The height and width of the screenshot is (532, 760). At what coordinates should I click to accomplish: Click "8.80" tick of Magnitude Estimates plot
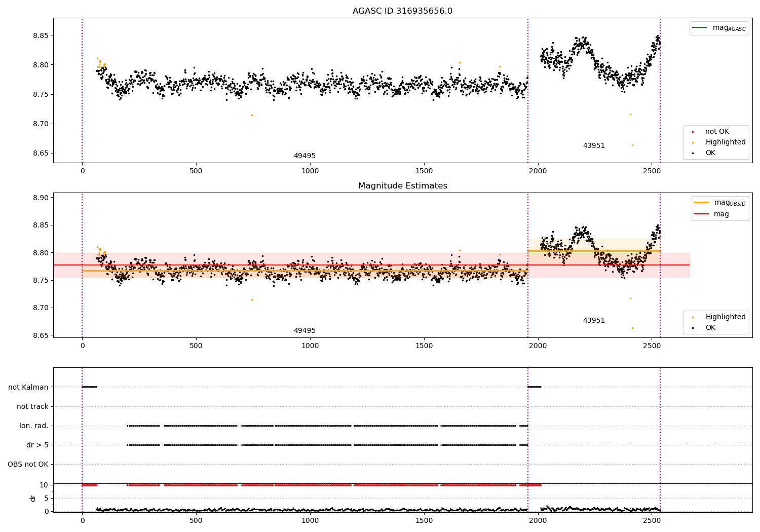[x=41, y=253]
